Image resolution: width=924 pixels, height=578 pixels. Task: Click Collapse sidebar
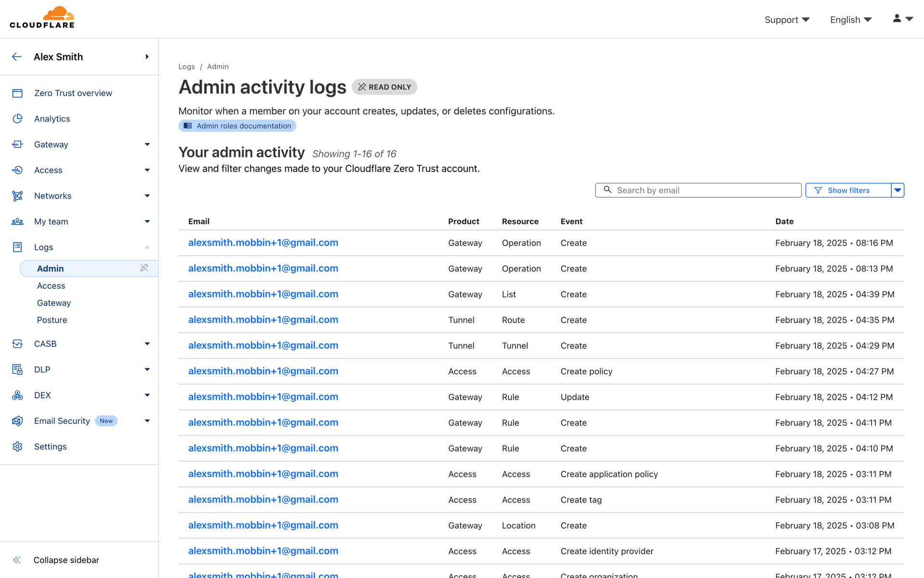(x=66, y=560)
